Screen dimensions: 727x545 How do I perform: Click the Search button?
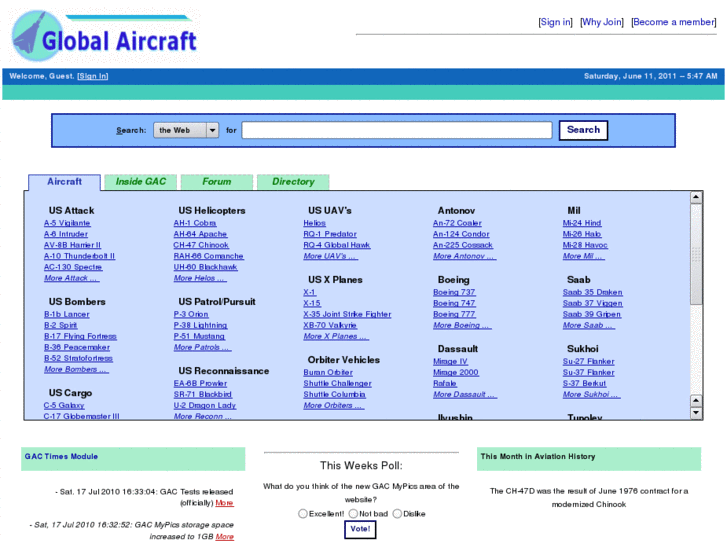pos(583,130)
